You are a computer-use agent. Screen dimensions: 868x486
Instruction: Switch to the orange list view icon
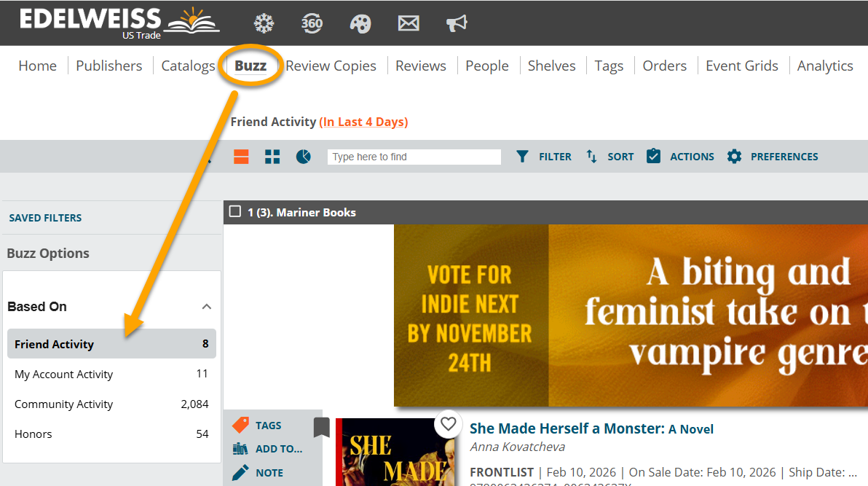pyautogui.click(x=241, y=157)
